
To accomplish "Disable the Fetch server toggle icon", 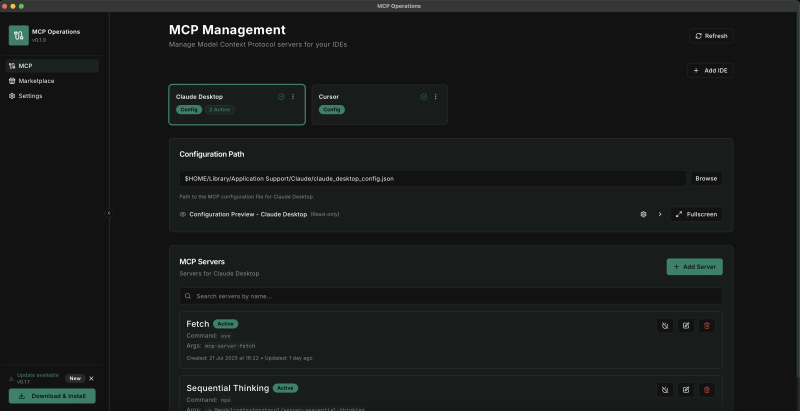I will tap(664, 325).
